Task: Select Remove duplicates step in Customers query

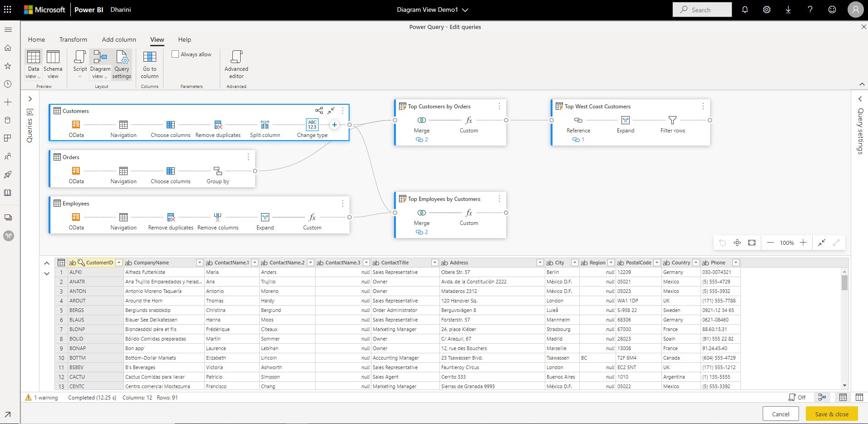Action: 218,128
